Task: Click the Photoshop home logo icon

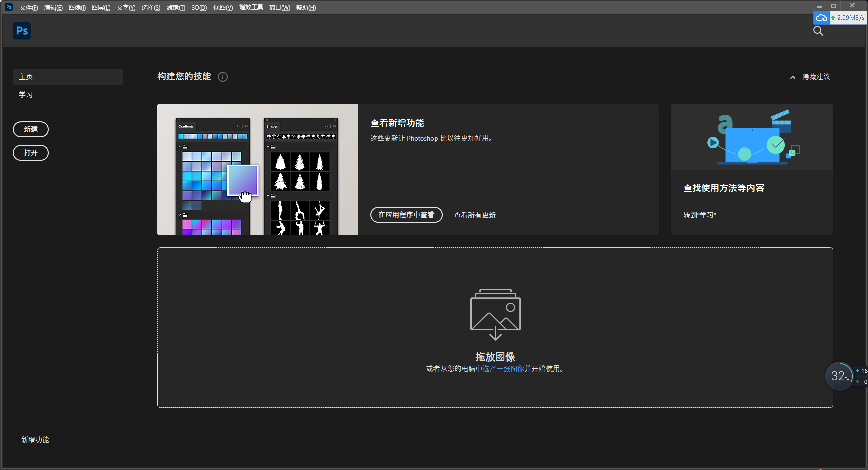Action: (x=22, y=31)
